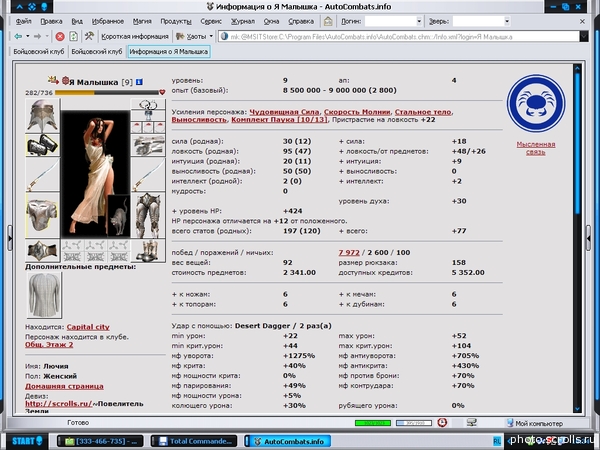Click the HP bar showing 282/736

pyautogui.click(x=107, y=92)
